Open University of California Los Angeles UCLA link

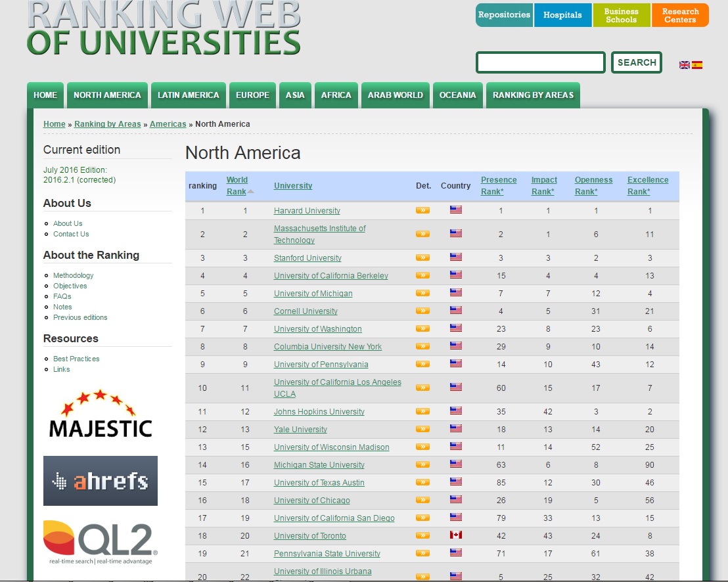coord(338,388)
